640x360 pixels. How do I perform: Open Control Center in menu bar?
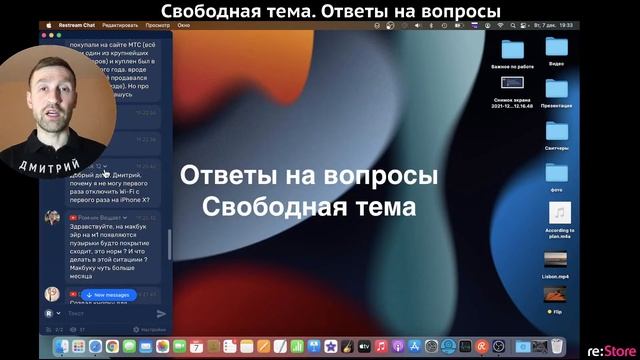[x=523, y=25]
